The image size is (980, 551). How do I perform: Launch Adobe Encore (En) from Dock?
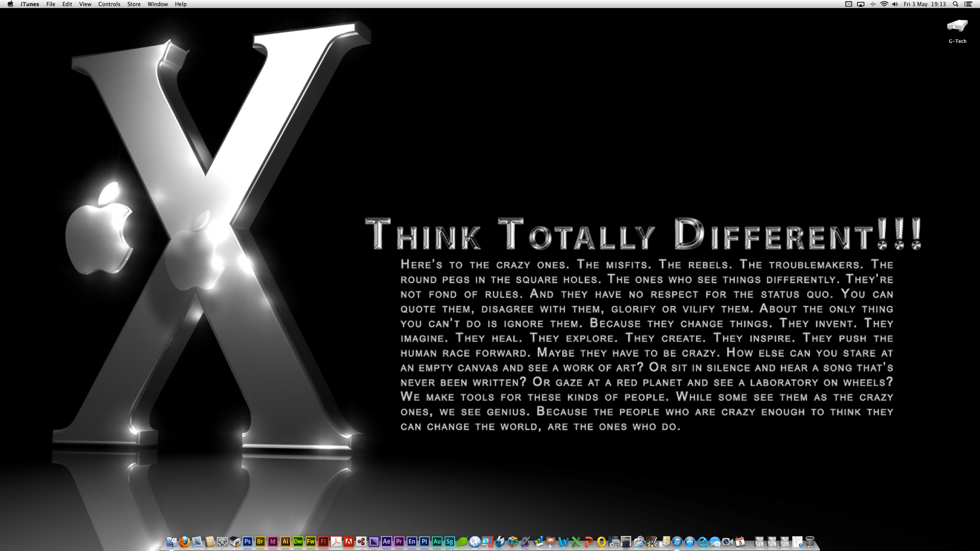[x=412, y=541]
